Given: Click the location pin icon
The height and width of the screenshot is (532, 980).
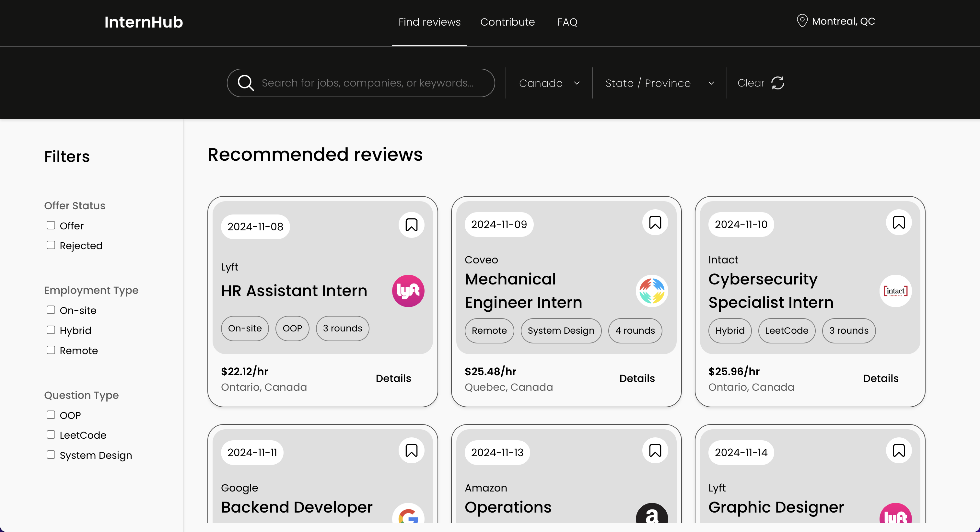Looking at the screenshot, I should [802, 21].
